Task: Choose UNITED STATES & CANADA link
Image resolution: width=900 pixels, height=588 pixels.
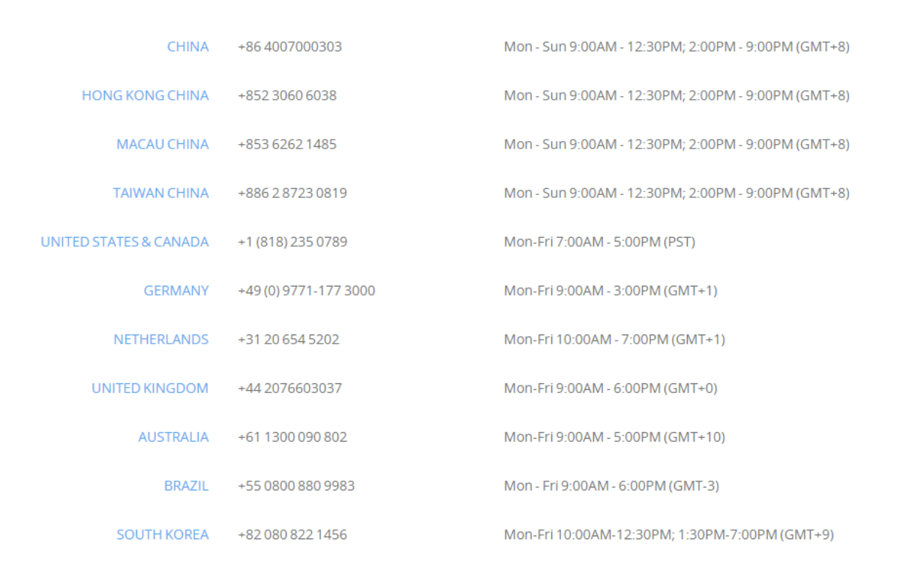Action: click(124, 241)
